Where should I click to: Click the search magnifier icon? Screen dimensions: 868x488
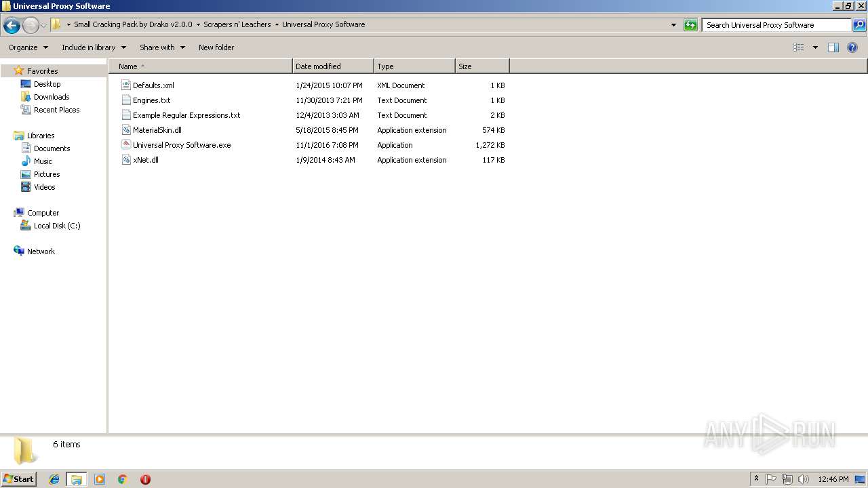tap(859, 25)
